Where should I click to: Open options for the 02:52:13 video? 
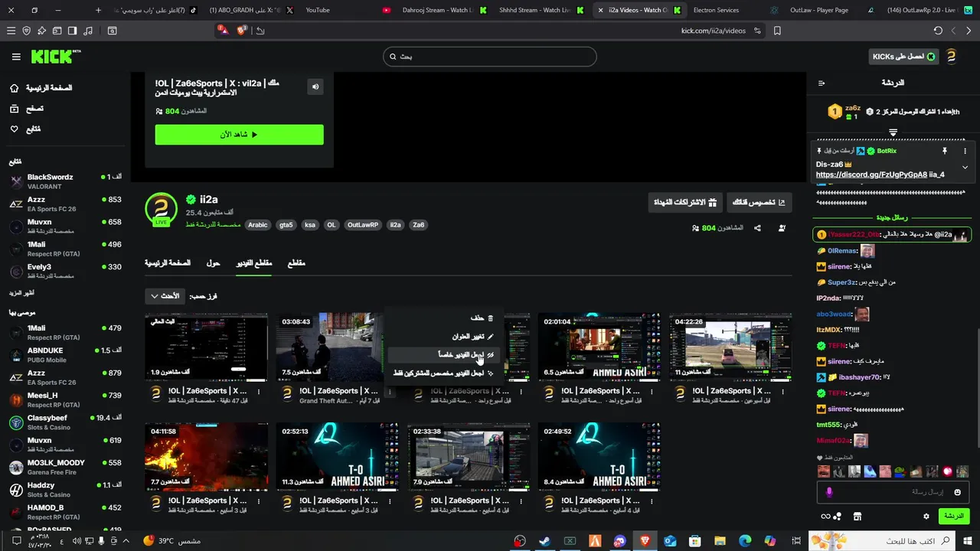click(390, 500)
